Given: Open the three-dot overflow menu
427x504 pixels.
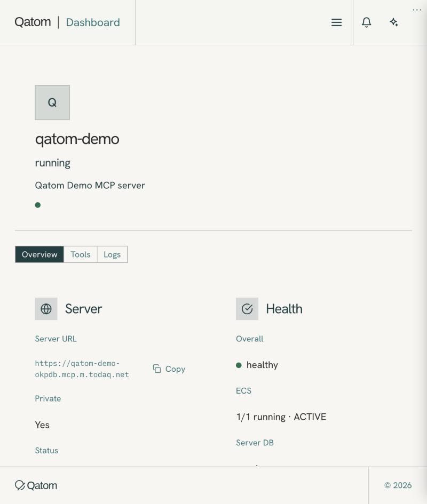Looking at the screenshot, I should point(417,10).
